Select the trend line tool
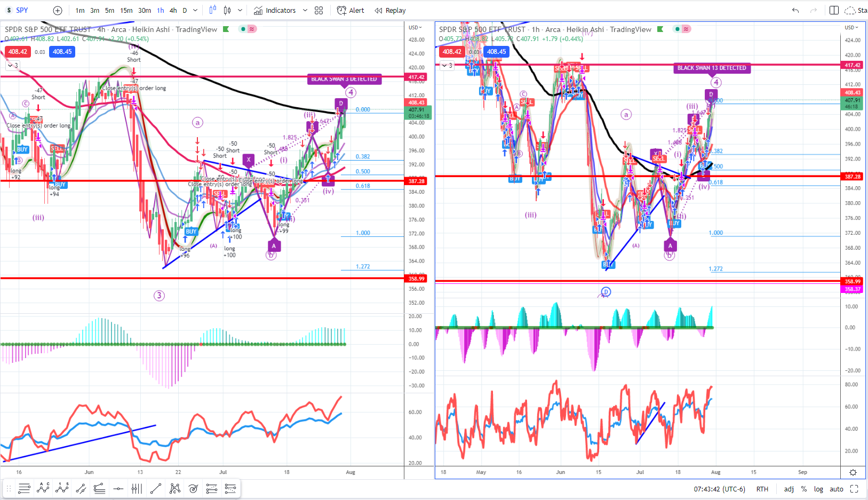 click(x=156, y=488)
